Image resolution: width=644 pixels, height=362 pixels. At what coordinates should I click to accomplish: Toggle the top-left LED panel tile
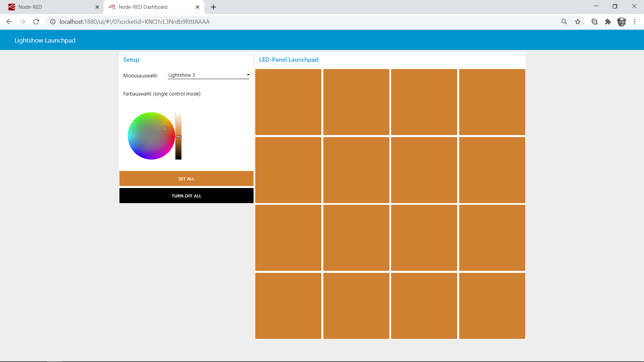coord(288,102)
